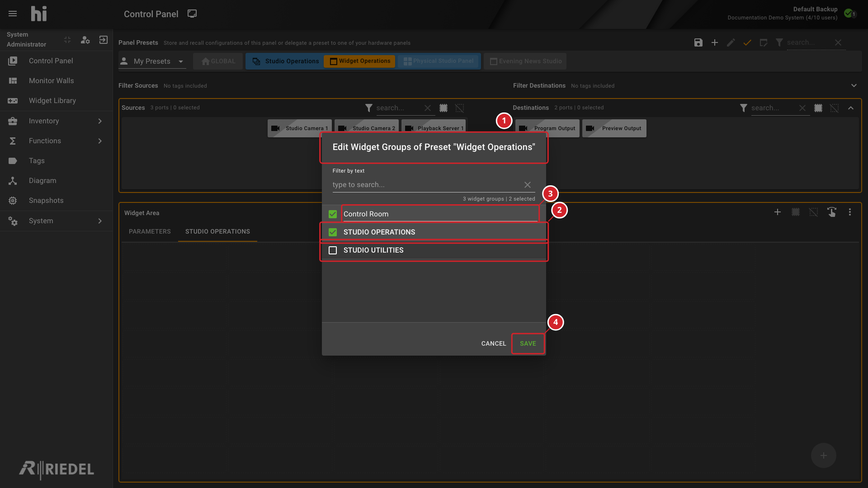Click the backup status check icon
This screenshot has height=488, width=868.
[x=849, y=13]
